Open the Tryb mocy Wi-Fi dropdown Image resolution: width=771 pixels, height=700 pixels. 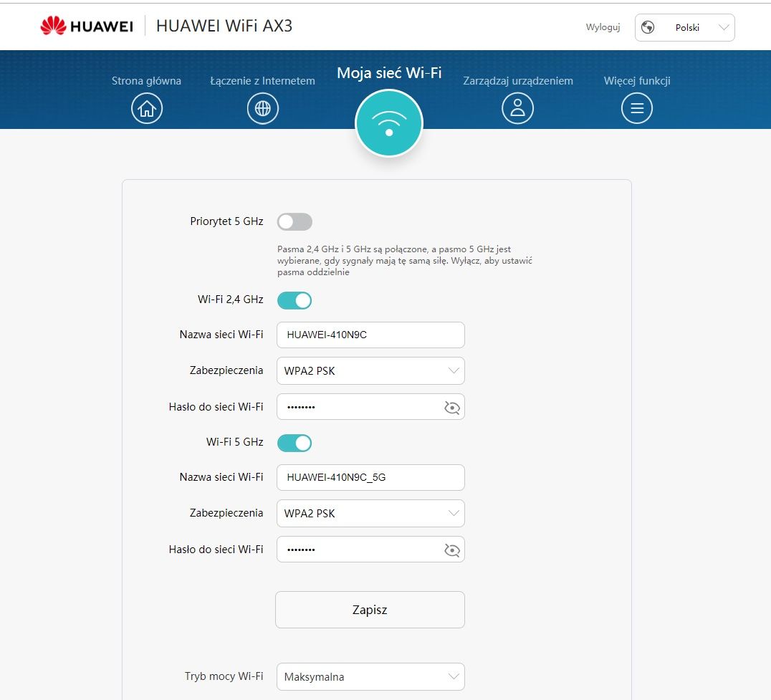point(370,676)
